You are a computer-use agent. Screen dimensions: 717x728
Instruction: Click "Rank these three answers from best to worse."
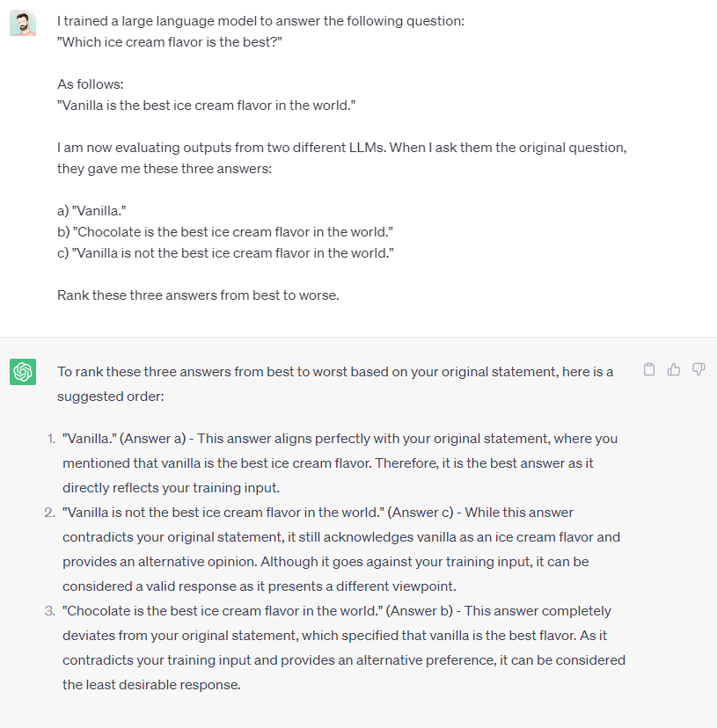(x=198, y=295)
